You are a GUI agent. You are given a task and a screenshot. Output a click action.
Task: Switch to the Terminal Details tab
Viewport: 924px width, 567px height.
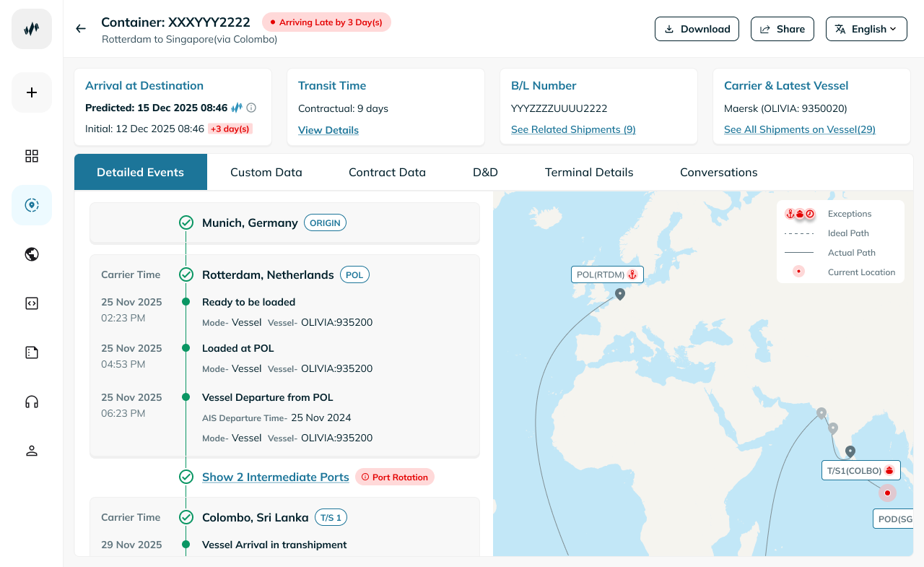tap(589, 172)
